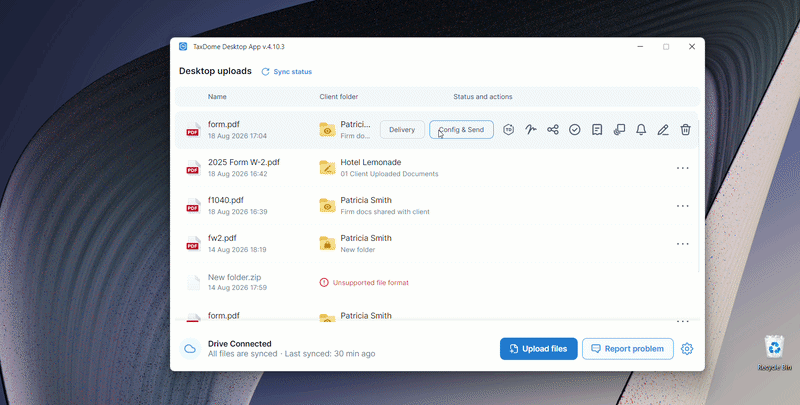Select the fw2.pdf file name
The width and height of the screenshot is (800, 405).
click(222, 238)
